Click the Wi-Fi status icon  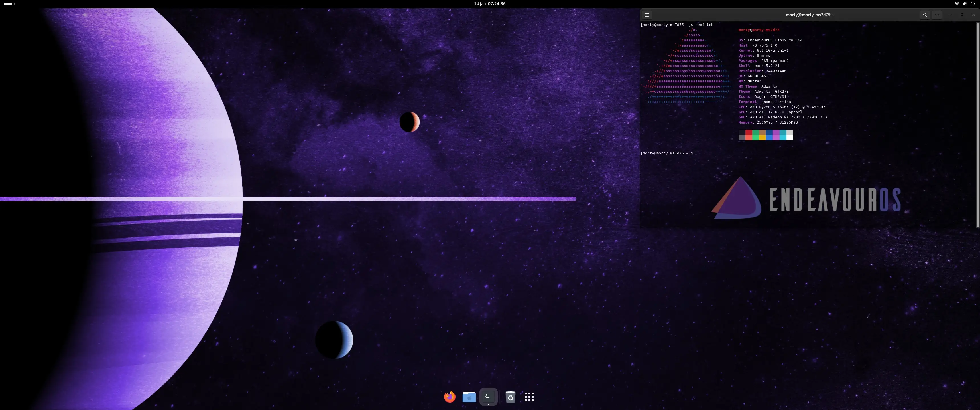[x=956, y=3]
